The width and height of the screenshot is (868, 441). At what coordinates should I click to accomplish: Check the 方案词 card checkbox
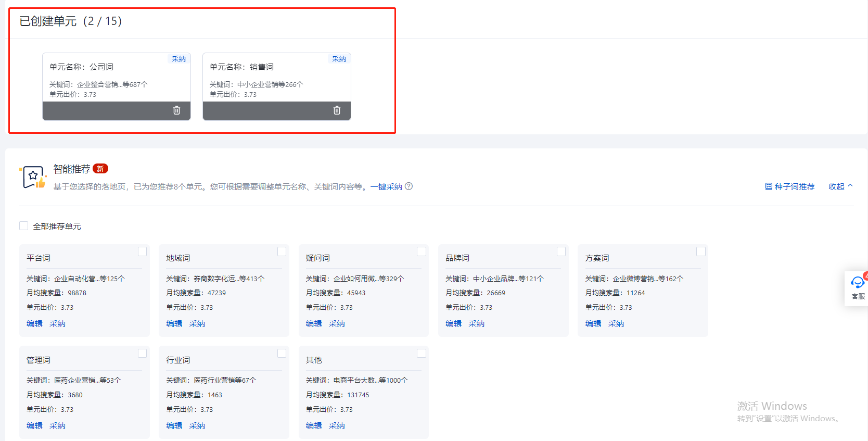[x=701, y=251]
